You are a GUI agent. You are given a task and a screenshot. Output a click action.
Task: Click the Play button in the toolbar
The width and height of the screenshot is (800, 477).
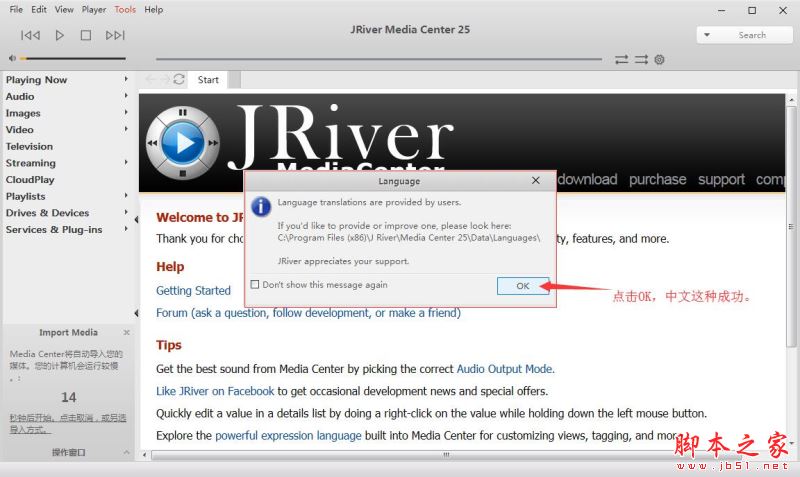[59, 35]
